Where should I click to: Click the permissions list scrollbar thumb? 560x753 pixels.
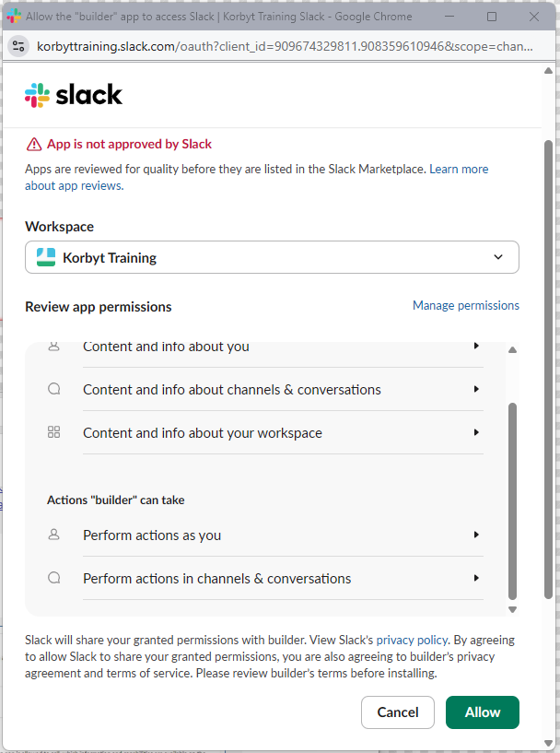[x=512, y=501]
